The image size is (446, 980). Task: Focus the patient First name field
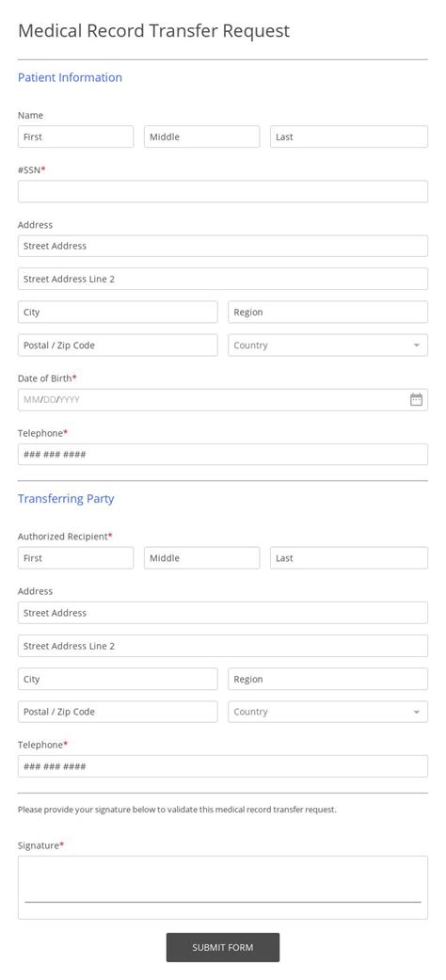click(75, 137)
